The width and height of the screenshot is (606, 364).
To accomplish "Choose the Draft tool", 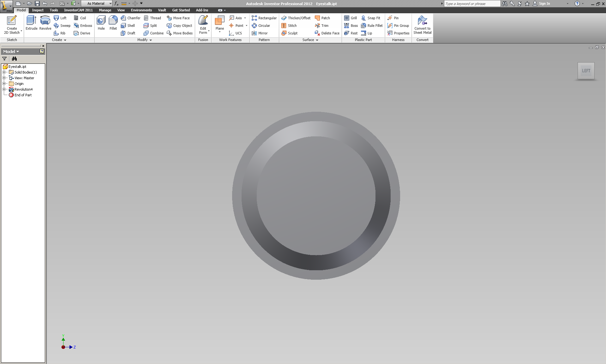I will pyautogui.click(x=128, y=33).
